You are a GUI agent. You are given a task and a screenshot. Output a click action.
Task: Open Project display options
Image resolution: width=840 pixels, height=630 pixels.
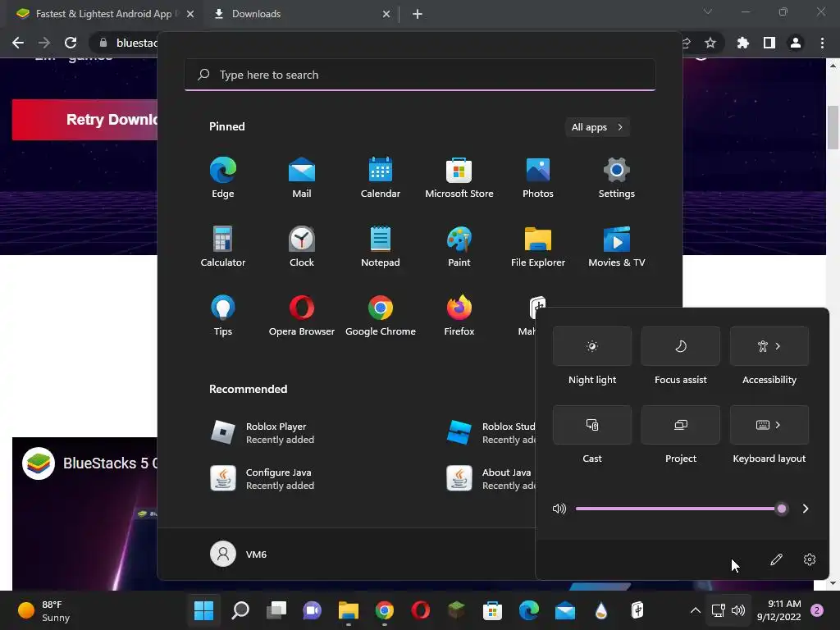(x=680, y=425)
